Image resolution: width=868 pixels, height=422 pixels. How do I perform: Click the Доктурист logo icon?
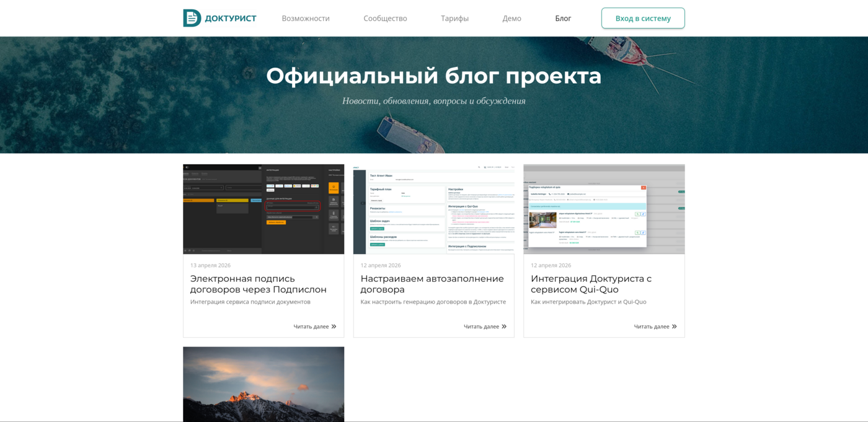192,18
